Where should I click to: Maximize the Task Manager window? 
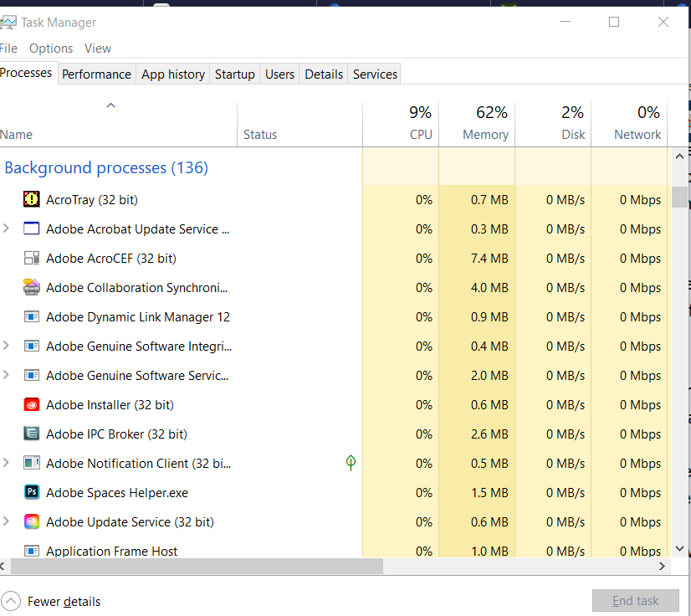pyautogui.click(x=614, y=22)
